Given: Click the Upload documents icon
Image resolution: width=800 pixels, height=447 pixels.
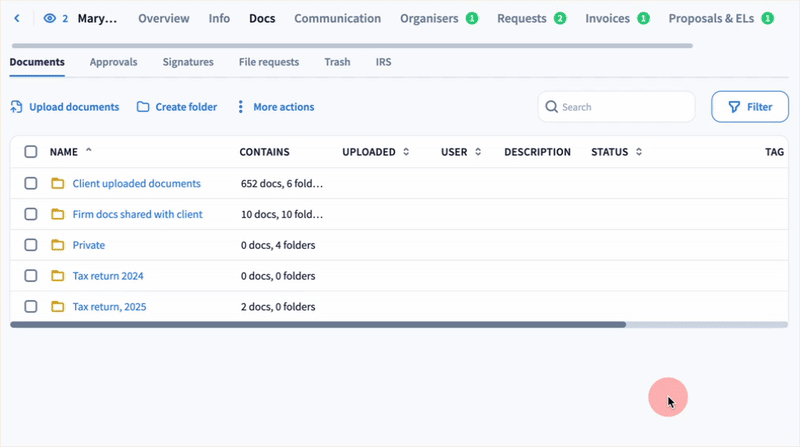Looking at the screenshot, I should (17, 107).
